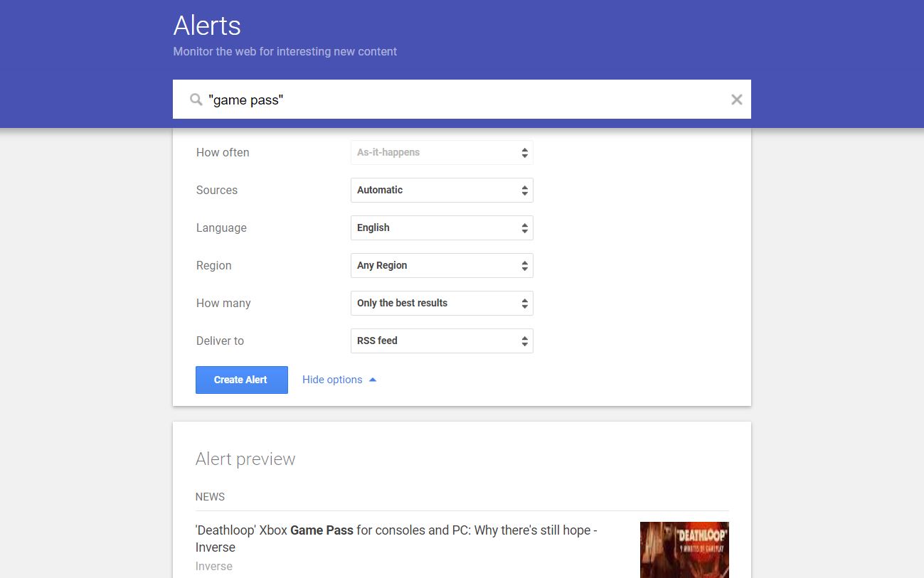Click the How many label
This screenshot has width=924, height=578.
point(223,303)
